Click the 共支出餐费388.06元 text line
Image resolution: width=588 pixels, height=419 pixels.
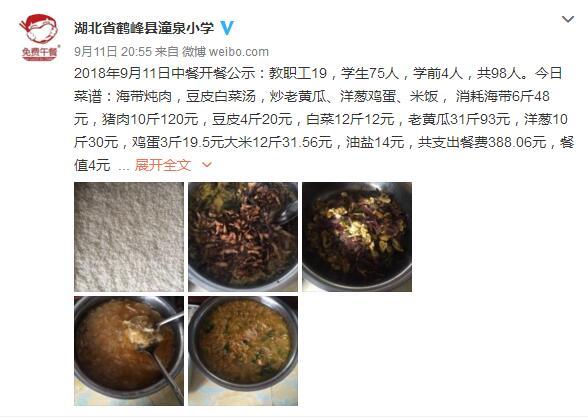pyautogui.click(x=482, y=142)
